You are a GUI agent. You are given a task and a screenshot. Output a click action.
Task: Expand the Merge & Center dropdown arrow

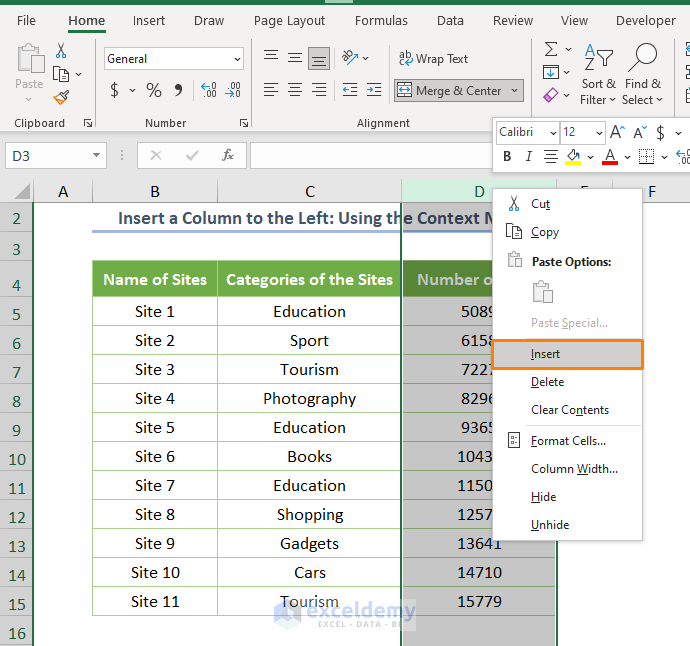[515, 91]
